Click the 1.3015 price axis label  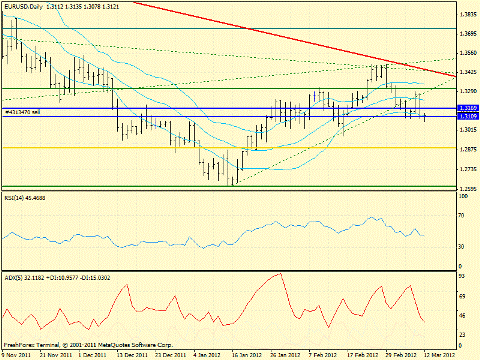[468, 130]
